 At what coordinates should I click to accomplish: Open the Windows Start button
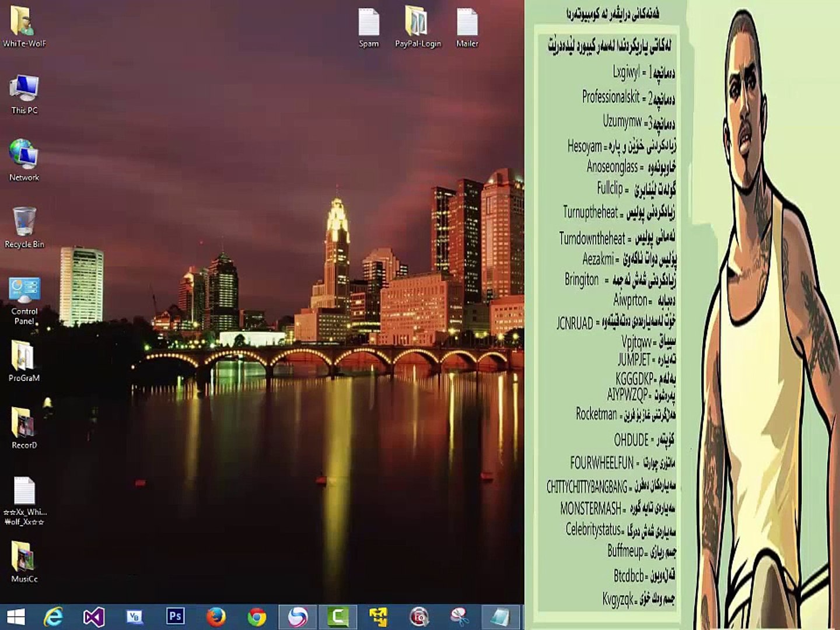16,617
